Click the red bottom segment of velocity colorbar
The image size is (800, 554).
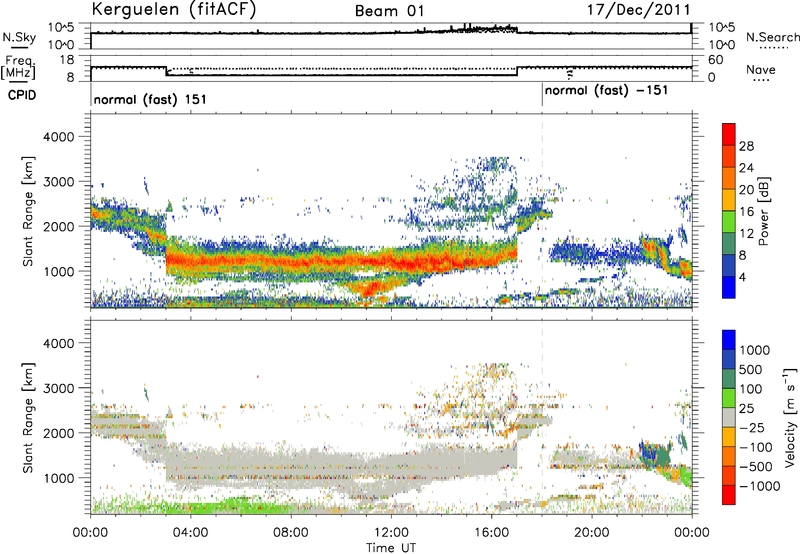coord(729,495)
